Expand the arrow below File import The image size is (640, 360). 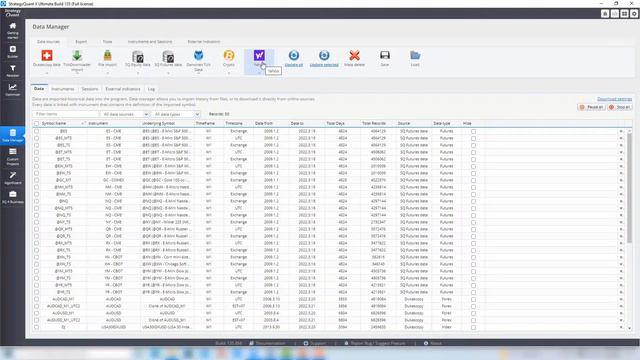point(107,73)
